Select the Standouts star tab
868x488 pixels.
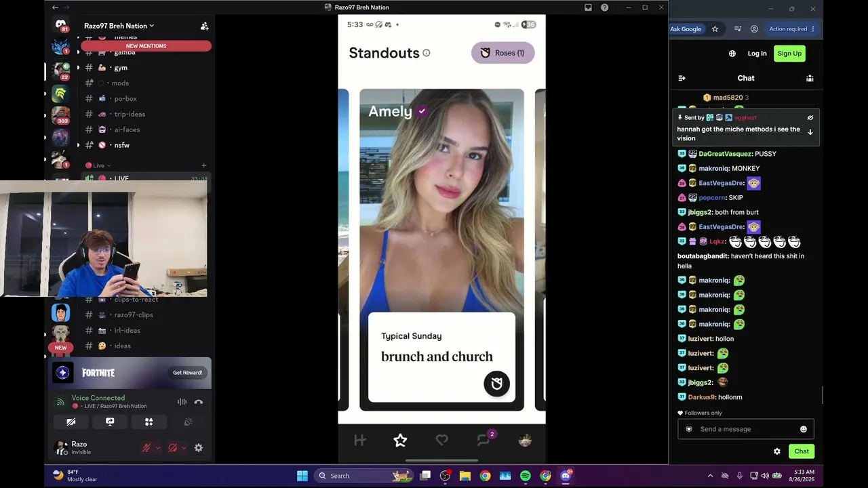(401, 441)
